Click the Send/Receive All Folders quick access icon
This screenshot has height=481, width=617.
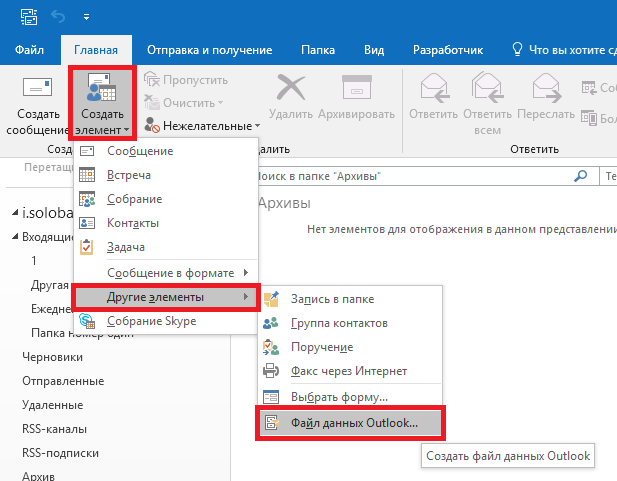tap(29, 17)
